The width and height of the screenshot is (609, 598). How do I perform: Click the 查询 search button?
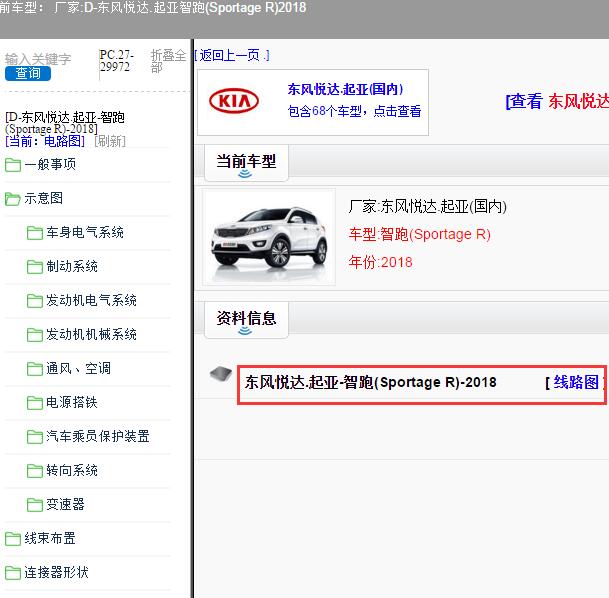pyautogui.click(x=28, y=73)
